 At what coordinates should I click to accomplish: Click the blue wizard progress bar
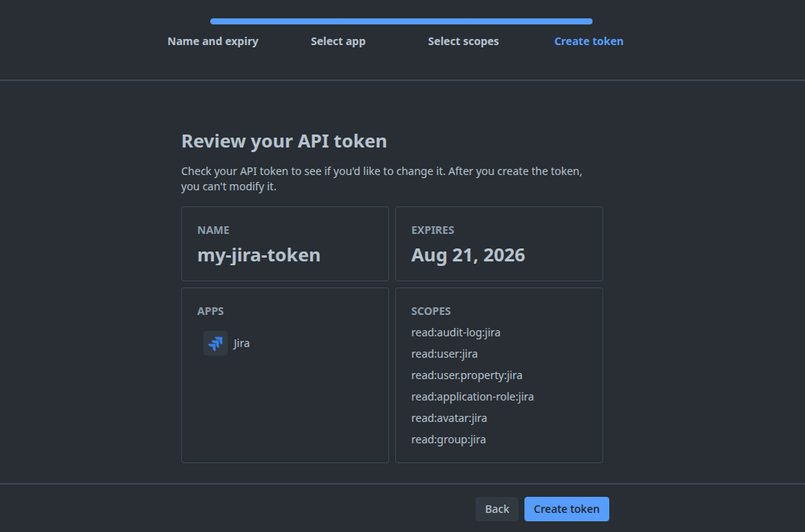coord(401,21)
